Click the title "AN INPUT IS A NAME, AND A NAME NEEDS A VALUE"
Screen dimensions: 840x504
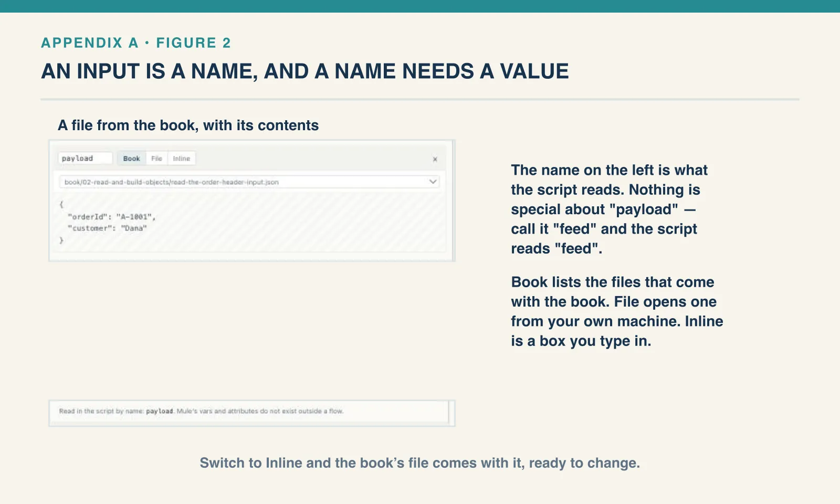[305, 71]
